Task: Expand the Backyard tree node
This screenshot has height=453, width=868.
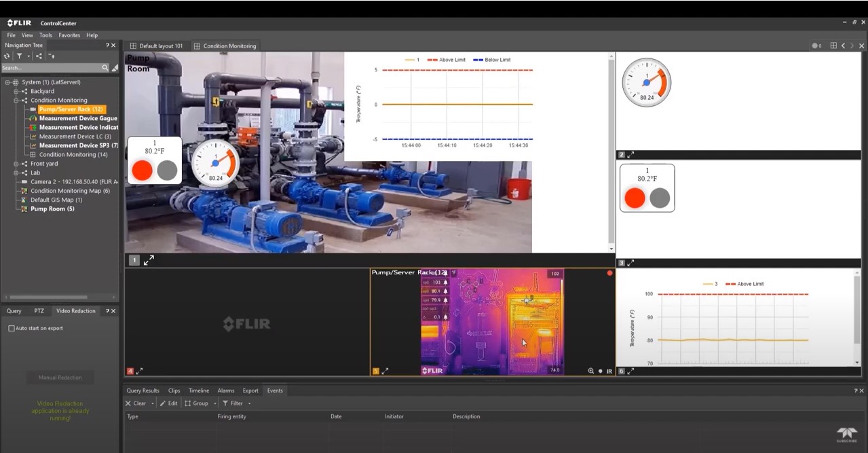Action: click(16, 91)
